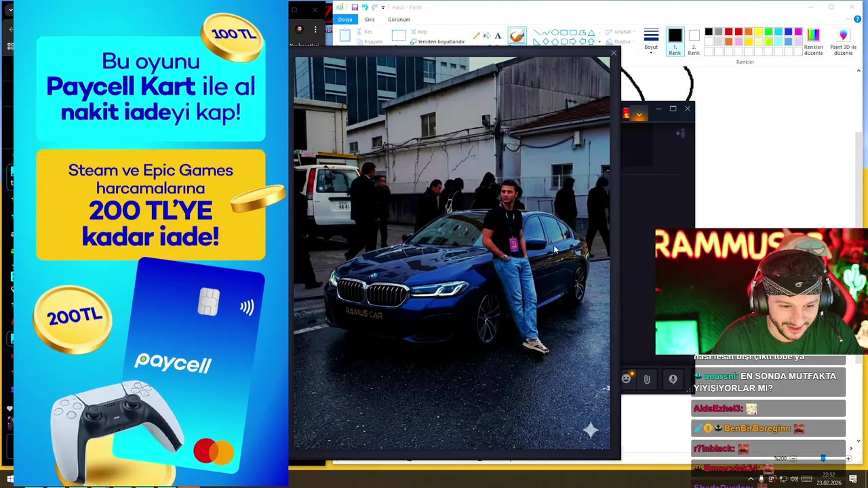Screen dimensions: 868x488
Task: Select the Brushes tool in Paint
Action: 517,36
